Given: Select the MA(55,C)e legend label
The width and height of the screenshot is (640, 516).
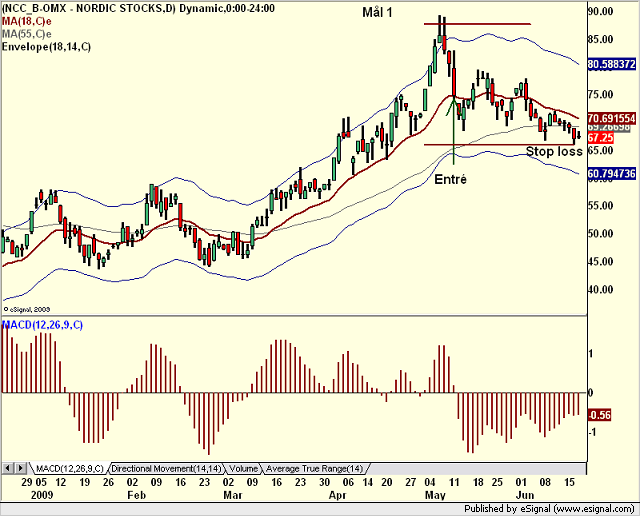Looking at the screenshot, I should (x=27, y=34).
